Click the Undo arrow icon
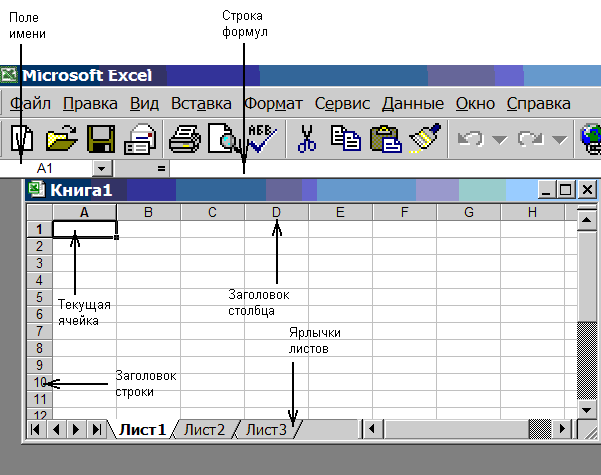 tap(471, 139)
